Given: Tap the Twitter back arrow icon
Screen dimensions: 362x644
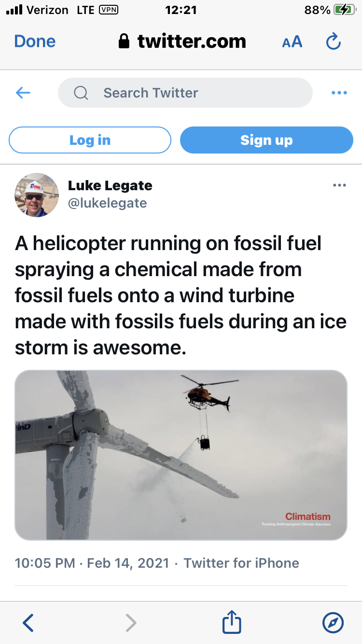Looking at the screenshot, I should pos(23,93).
